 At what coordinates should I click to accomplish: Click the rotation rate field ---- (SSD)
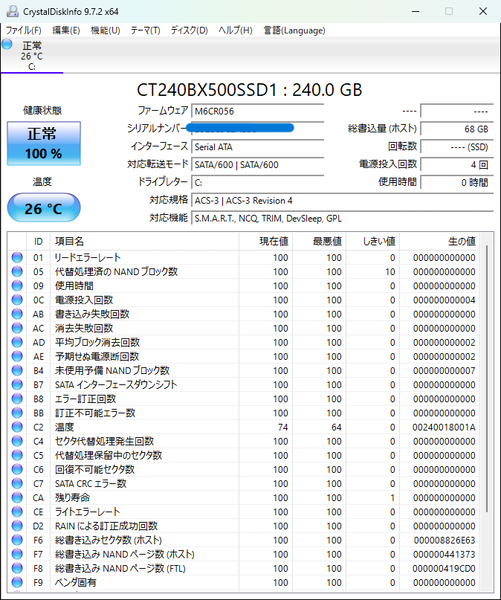[457, 147]
